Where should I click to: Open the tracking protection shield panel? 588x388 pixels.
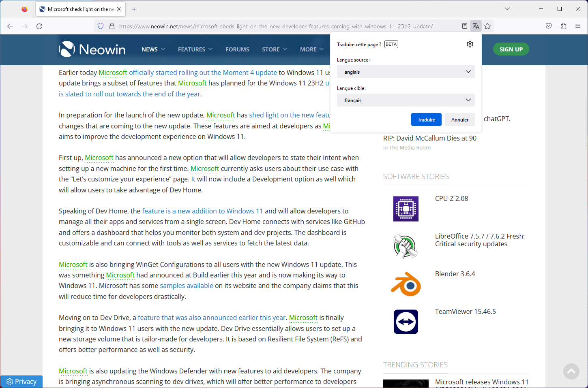(x=100, y=26)
